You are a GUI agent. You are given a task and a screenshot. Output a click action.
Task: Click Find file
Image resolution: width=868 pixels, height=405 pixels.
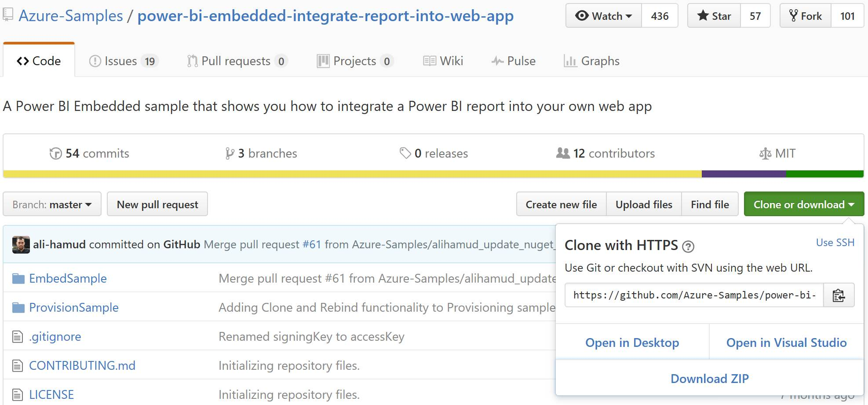[710, 204]
